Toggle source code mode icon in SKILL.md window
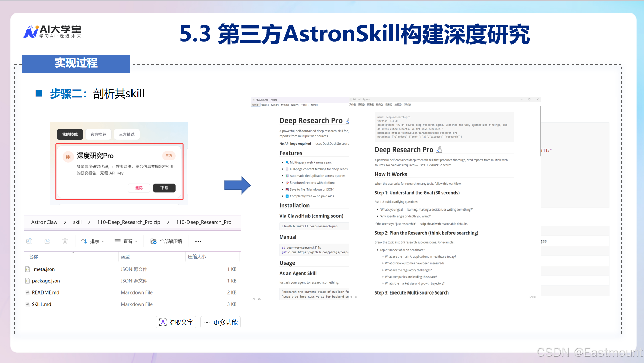Screen dimensions: 644x363 (356, 297)
